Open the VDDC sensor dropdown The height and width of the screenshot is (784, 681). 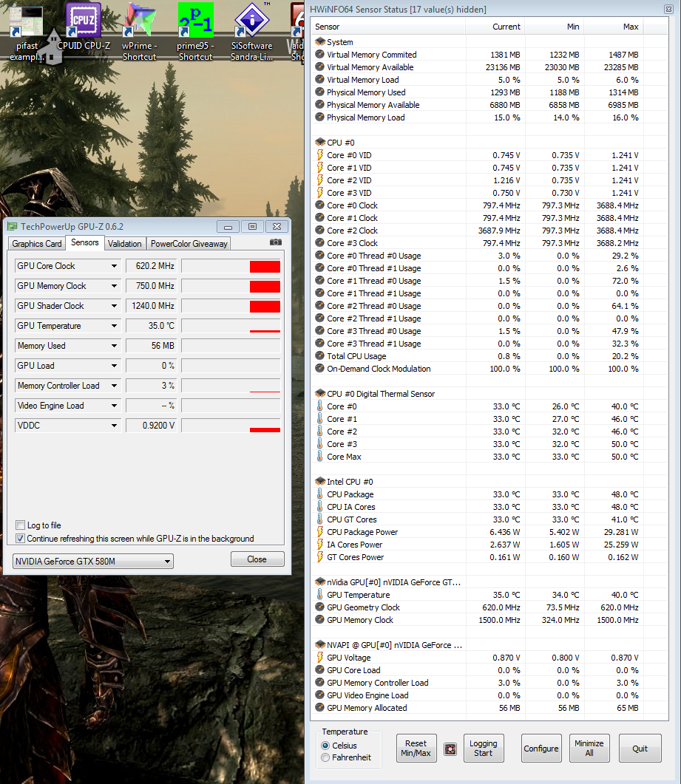click(x=115, y=426)
